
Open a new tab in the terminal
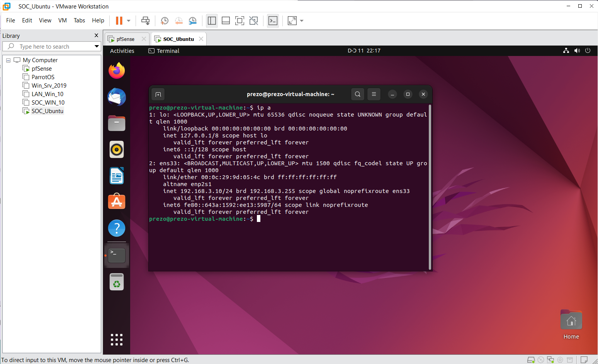(x=158, y=94)
